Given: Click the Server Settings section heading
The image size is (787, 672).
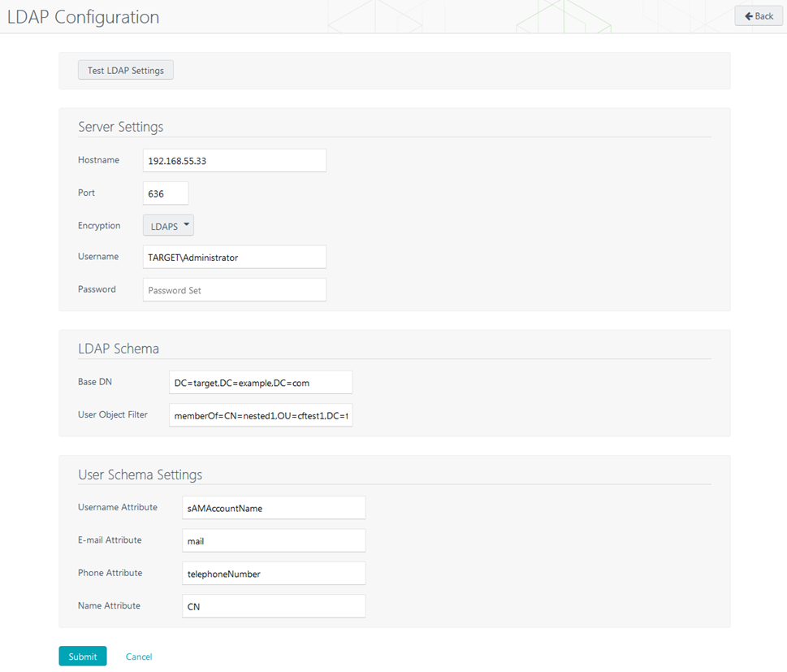Looking at the screenshot, I should (x=120, y=127).
